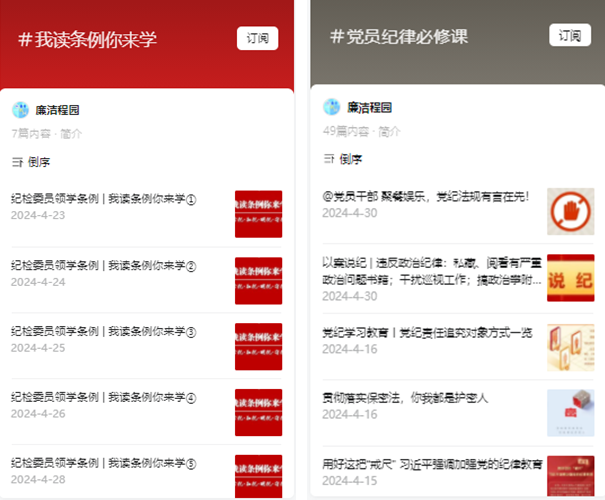The height and width of the screenshot is (500, 605).
Task: Open red thumbnail of 我读条例你来学⑤ article
Action: tap(258, 472)
